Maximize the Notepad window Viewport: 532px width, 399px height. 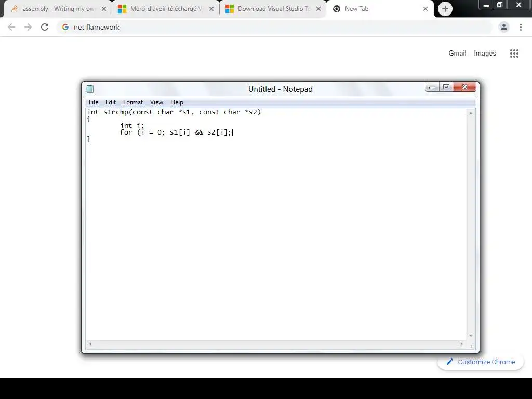[x=446, y=87]
